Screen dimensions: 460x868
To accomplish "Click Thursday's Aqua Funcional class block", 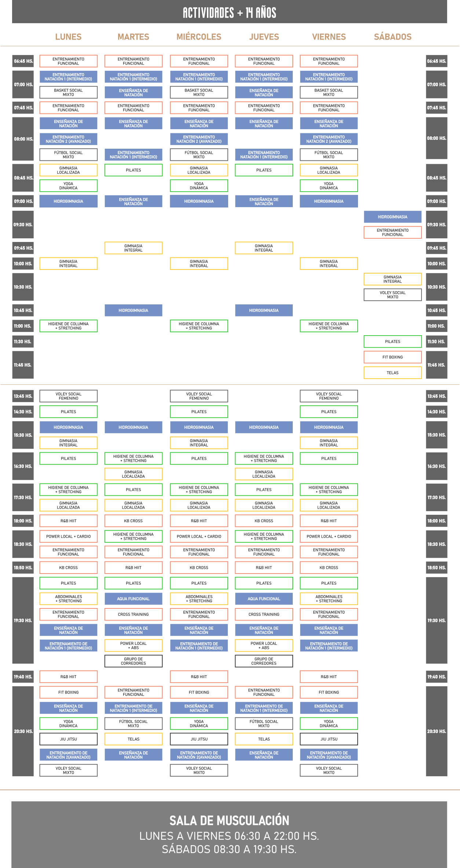I will 264,599.
